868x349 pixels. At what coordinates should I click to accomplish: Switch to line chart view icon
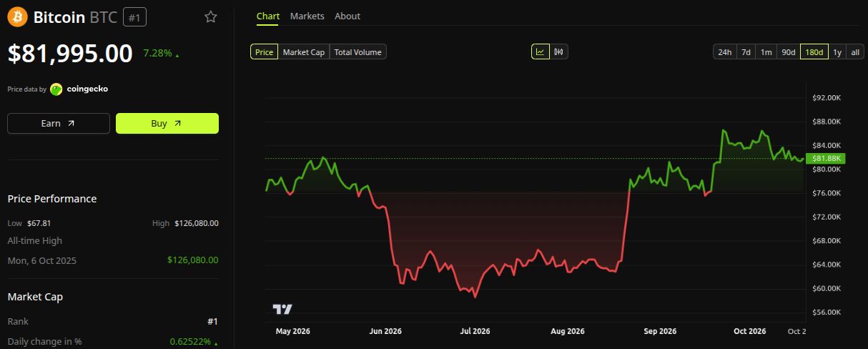pyautogui.click(x=540, y=51)
